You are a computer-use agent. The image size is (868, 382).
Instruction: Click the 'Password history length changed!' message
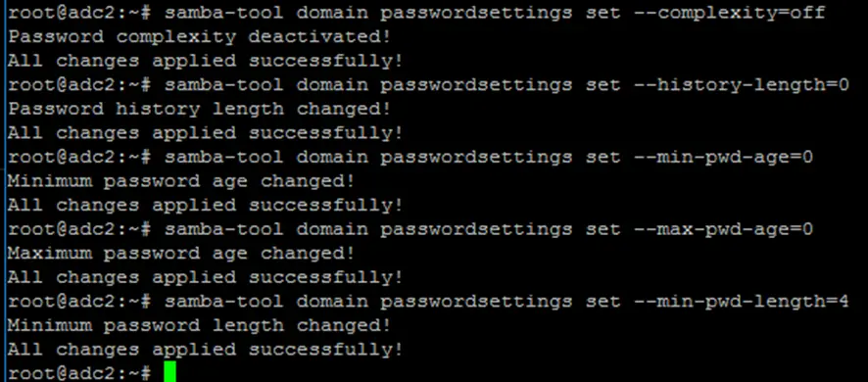tap(199, 109)
